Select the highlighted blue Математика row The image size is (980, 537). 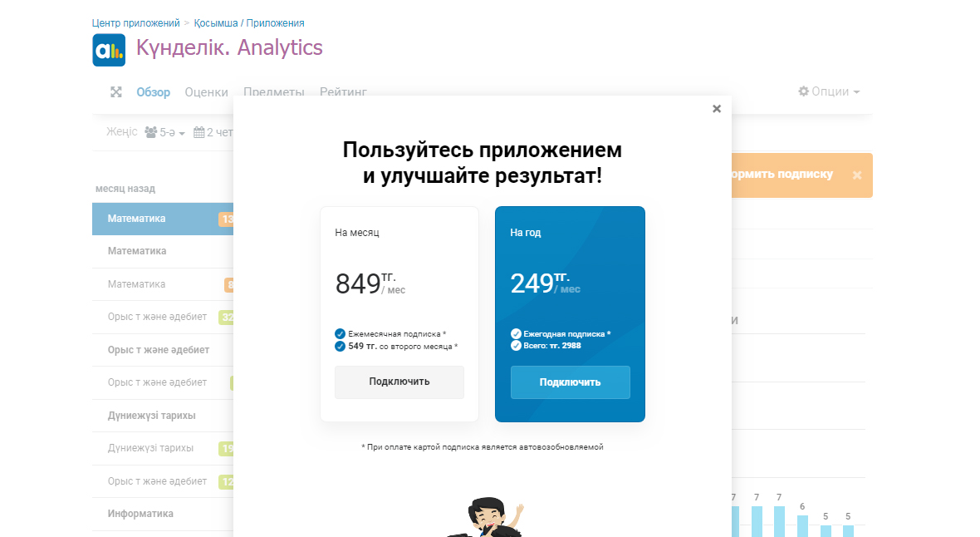[x=163, y=219]
